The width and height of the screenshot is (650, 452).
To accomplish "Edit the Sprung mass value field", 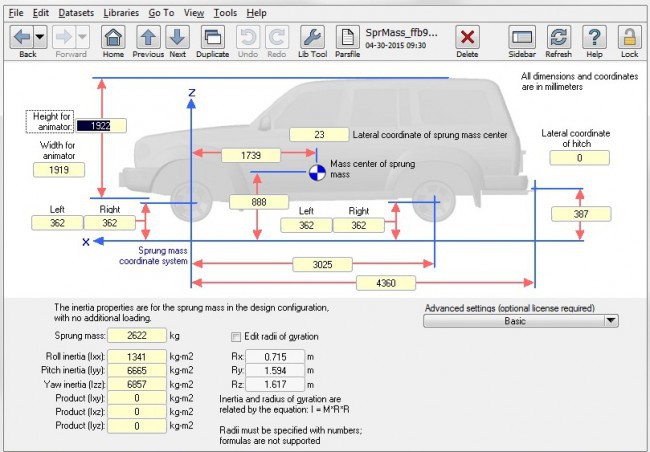I will coord(137,335).
